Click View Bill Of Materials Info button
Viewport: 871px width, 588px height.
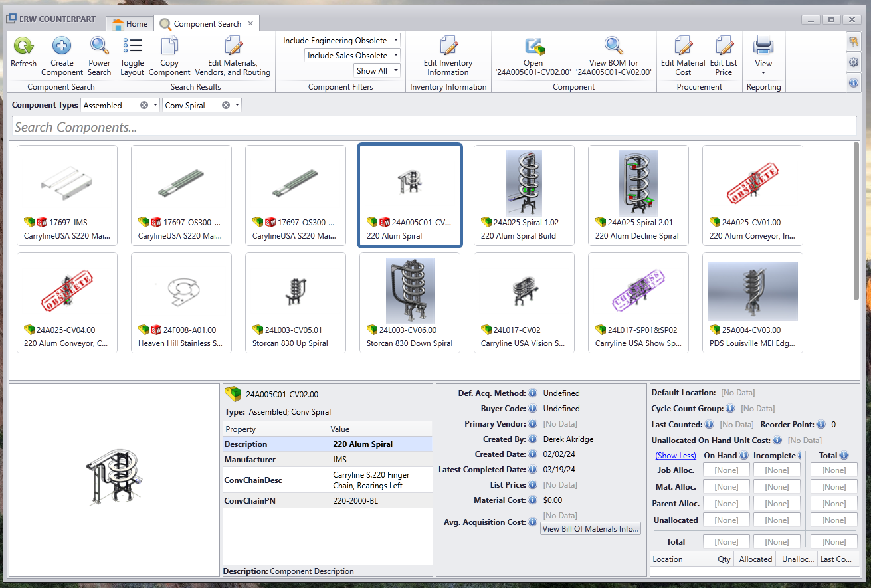pyautogui.click(x=591, y=529)
